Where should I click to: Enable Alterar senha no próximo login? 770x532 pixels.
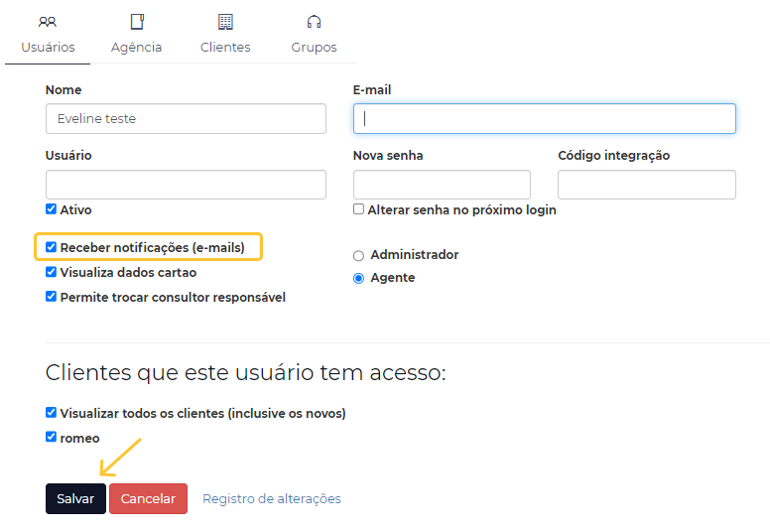[x=358, y=209]
